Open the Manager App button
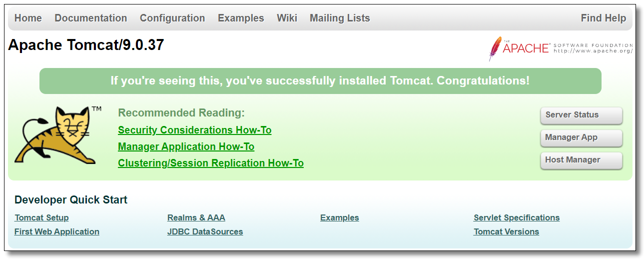The height and width of the screenshot is (259, 644). [581, 137]
